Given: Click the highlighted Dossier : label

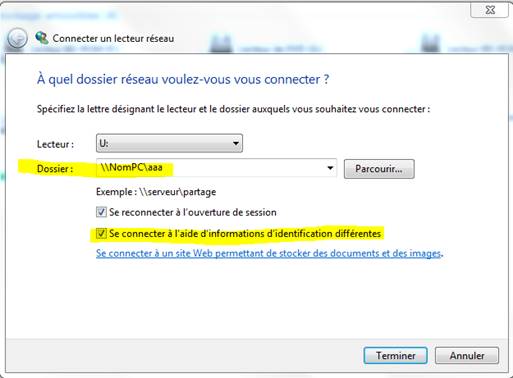Looking at the screenshot, I should coord(55,169).
